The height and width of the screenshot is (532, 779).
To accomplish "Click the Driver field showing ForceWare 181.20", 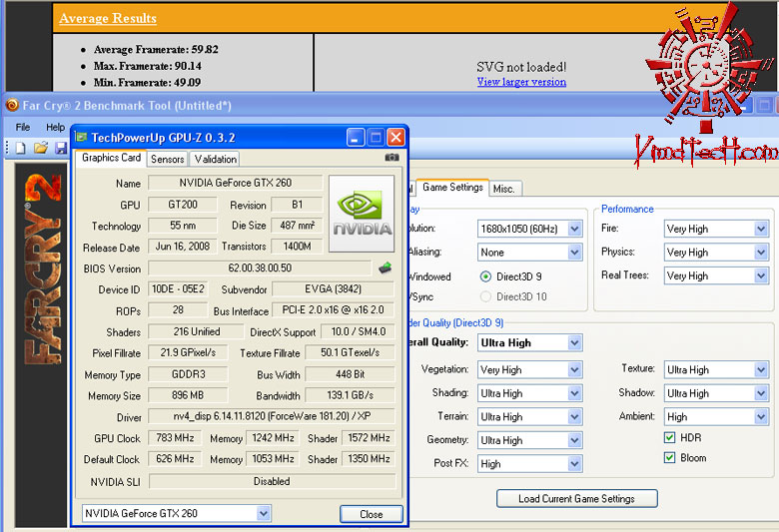I will tap(272, 416).
